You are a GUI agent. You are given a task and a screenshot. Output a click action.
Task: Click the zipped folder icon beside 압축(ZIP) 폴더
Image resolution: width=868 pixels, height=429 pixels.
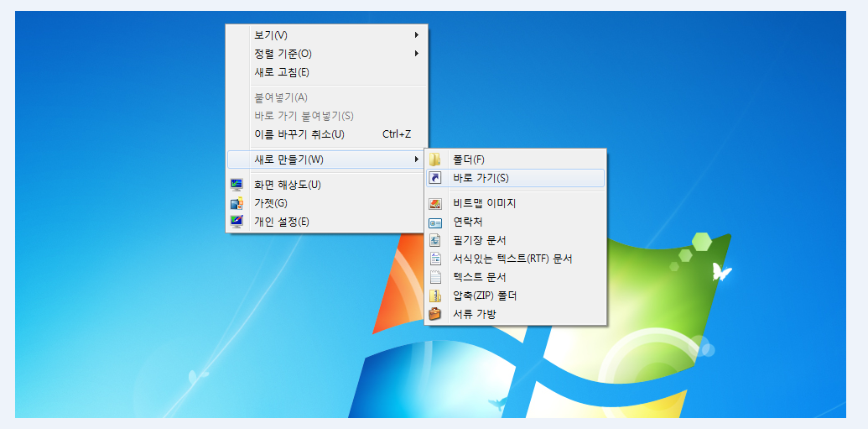(x=435, y=296)
